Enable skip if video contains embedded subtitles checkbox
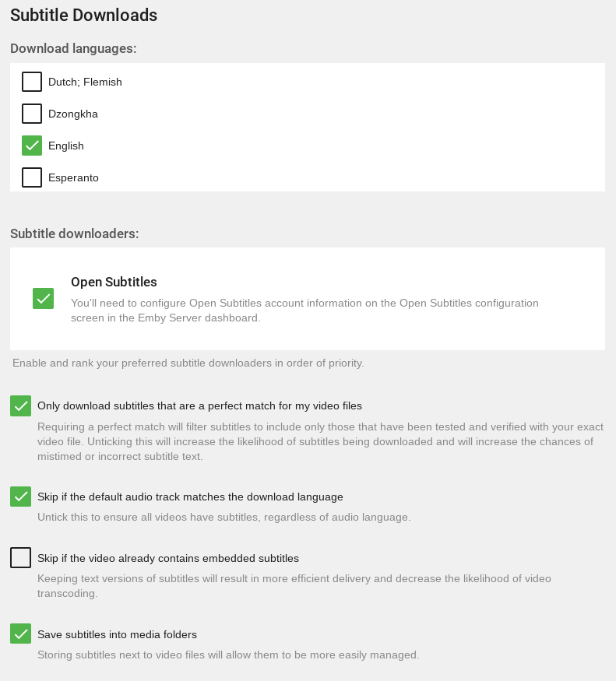Viewport: 616px width, 681px height. pyautogui.click(x=21, y=558)
